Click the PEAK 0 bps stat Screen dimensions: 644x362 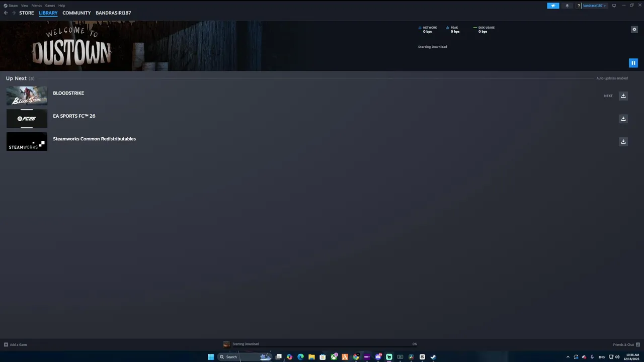(453, 30)
